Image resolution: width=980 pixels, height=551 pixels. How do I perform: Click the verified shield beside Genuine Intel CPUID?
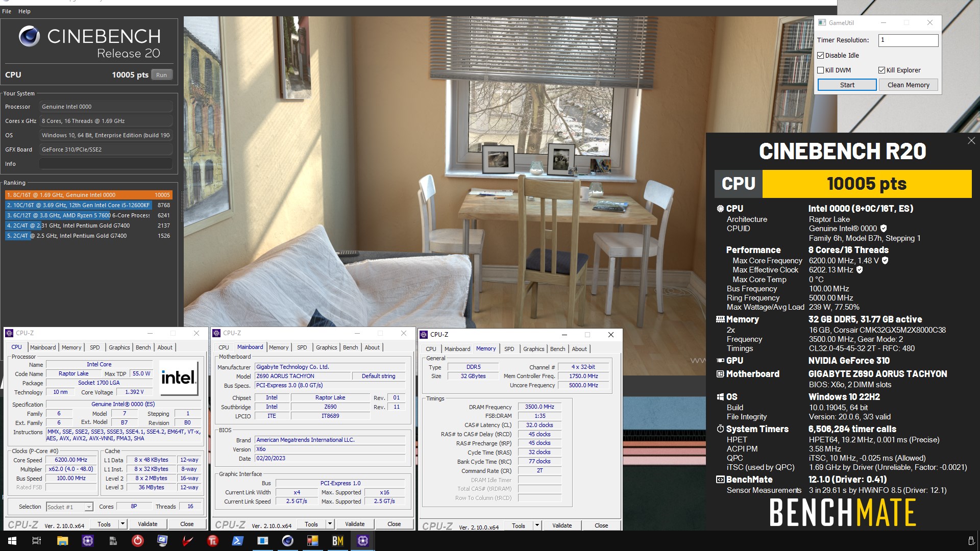[884, 229]
